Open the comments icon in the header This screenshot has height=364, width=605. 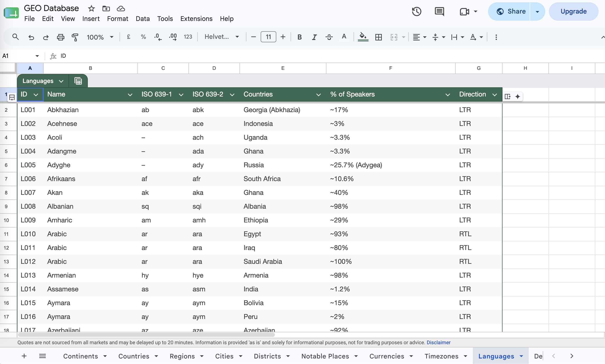pos(439,11)
